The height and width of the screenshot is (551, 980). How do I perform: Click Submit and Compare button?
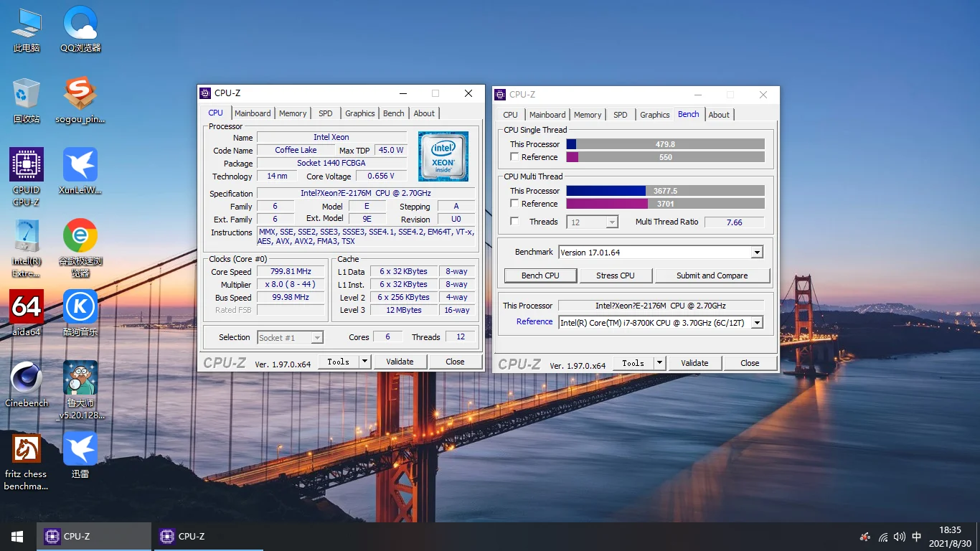712,275
